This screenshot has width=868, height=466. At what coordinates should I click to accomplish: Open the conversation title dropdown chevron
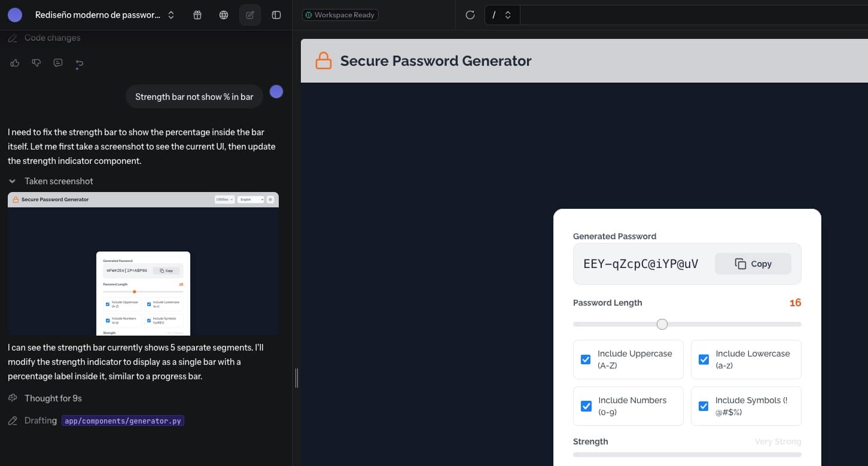click(x=171, y=15)
